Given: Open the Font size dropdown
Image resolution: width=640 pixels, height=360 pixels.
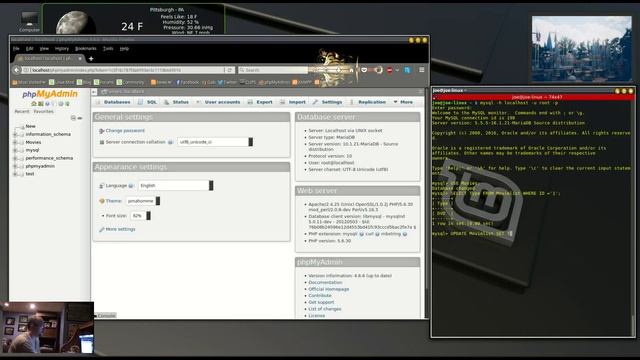Looking at the screenshot, I should pyautogui.click(x=140, y=216).
